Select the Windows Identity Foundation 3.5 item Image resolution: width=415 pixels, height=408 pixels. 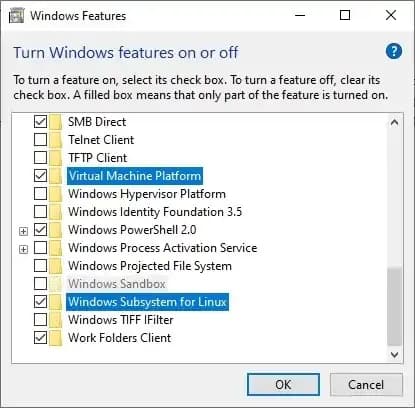pyautogui.click(x=155, y=212)
